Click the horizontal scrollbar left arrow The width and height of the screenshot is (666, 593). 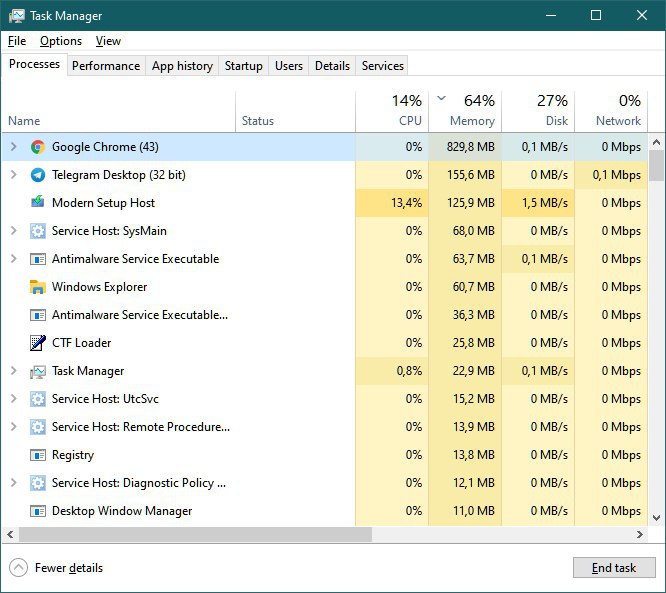pos(10,534)
